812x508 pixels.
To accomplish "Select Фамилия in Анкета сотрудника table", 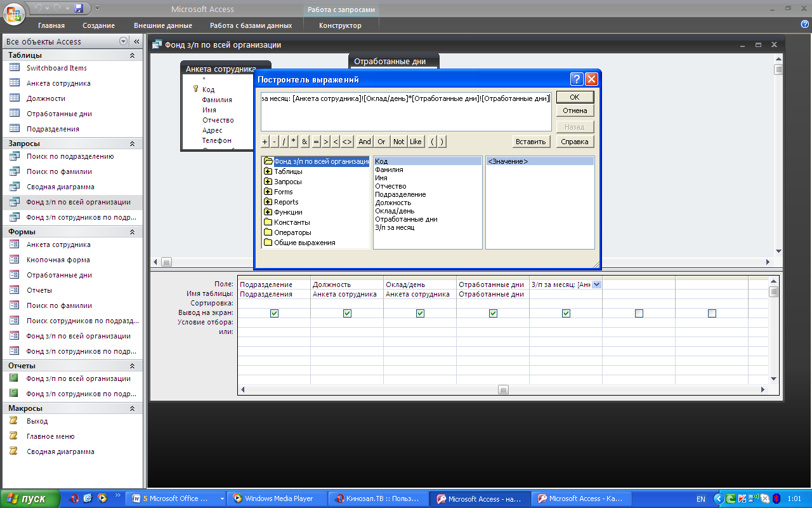I will point(217,100).
